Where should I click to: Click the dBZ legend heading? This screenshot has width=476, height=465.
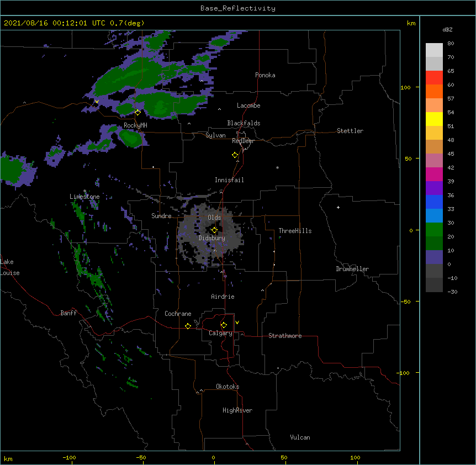coord(447,29)
